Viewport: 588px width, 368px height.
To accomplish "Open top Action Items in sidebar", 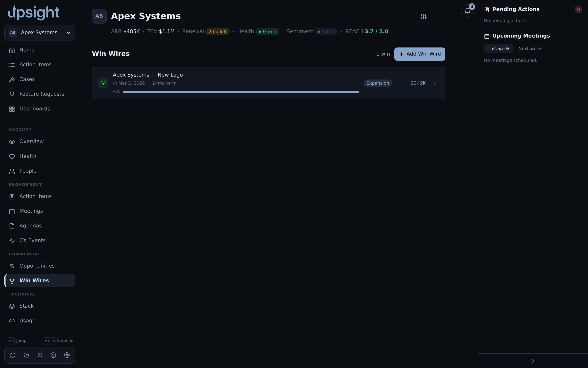I will click(x=40, y=65).
